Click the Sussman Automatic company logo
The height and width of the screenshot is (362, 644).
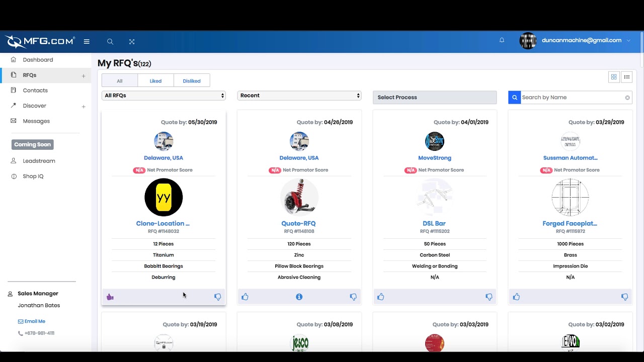coord(570,141)
